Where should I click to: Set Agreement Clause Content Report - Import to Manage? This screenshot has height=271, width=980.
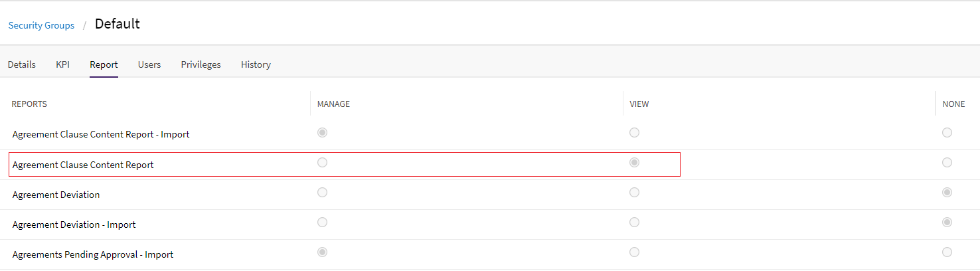[x=322, y=133]
